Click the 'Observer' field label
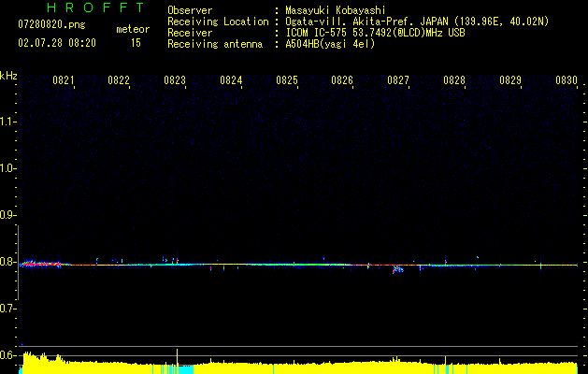The image size is (588, 374). (x=190, y=10)
